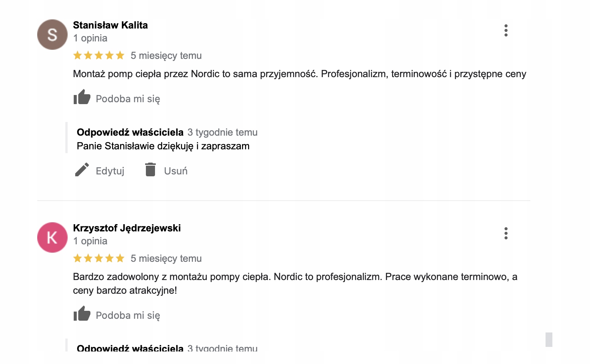The height and width of the screenshot is (364, 590).
Task: Click the Usuń label to delete reply
Action: pos(176,171)
